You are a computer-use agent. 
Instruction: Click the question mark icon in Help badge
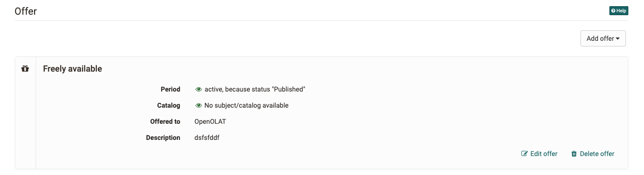(x=614, y=11)
